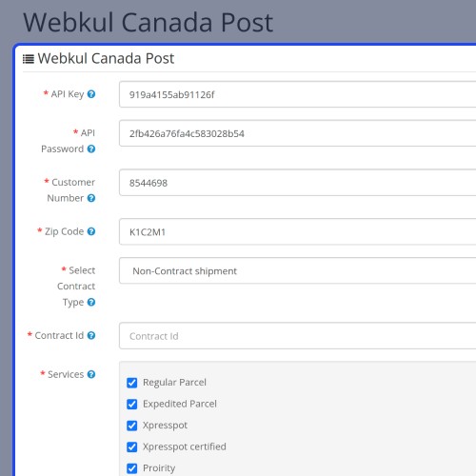This screenshot has height=476, width=476.
Task: Click into the API Password field
Action: [298, 133]
